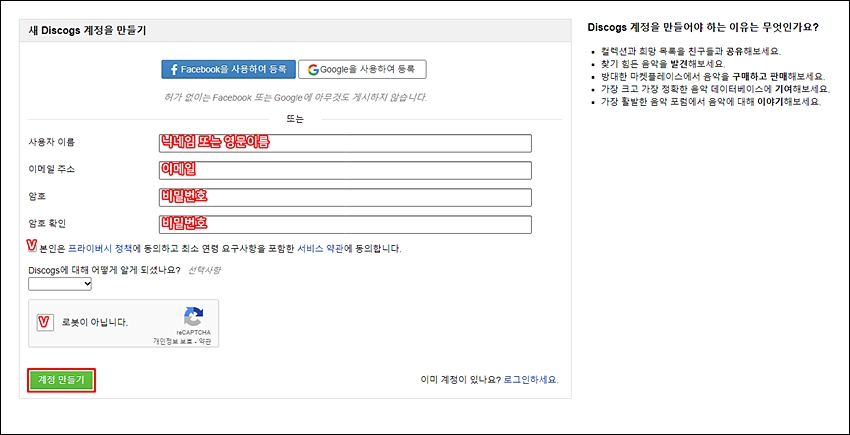
Task: Open reCAPTCHA 개인정보 보호 link
Action: pos(172,342)
